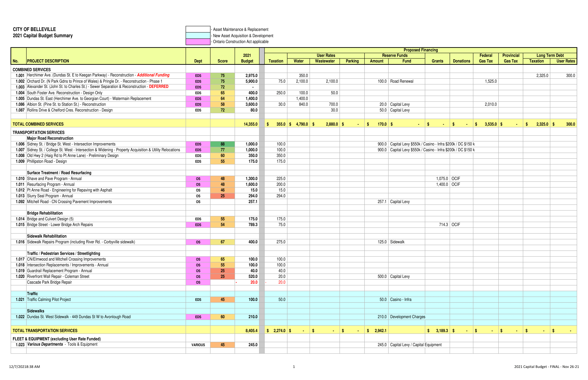This screenshot has height=380, width=588.
Task: Click the 2,010.0 Federal Gas Tax value
Action: tap(491, 104)
